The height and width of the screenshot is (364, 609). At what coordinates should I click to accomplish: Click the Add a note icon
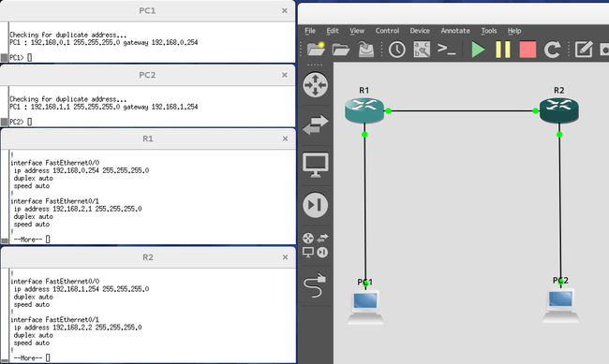(x=584, y=50)
